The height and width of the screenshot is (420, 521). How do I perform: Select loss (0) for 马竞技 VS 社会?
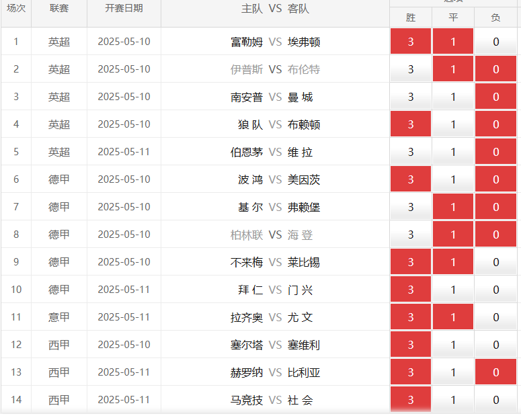coord(495,399)
